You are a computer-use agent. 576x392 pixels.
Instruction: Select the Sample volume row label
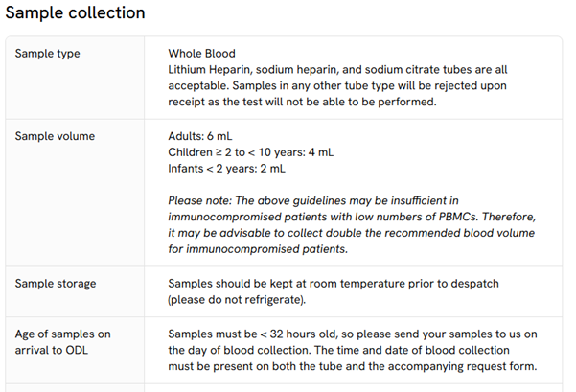click(x=55, y=136)
